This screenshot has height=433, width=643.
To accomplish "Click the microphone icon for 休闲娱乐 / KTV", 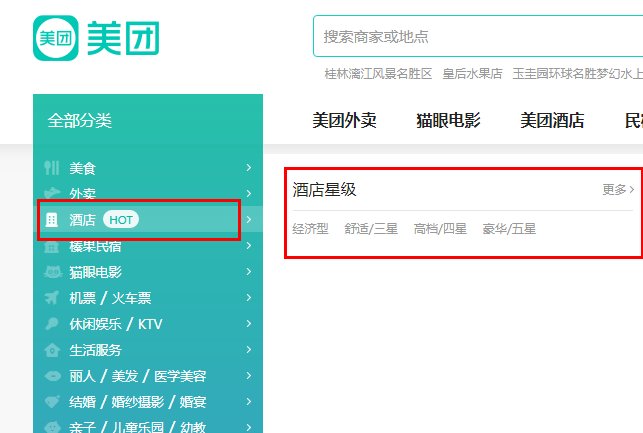I will [x=52, y=324].
